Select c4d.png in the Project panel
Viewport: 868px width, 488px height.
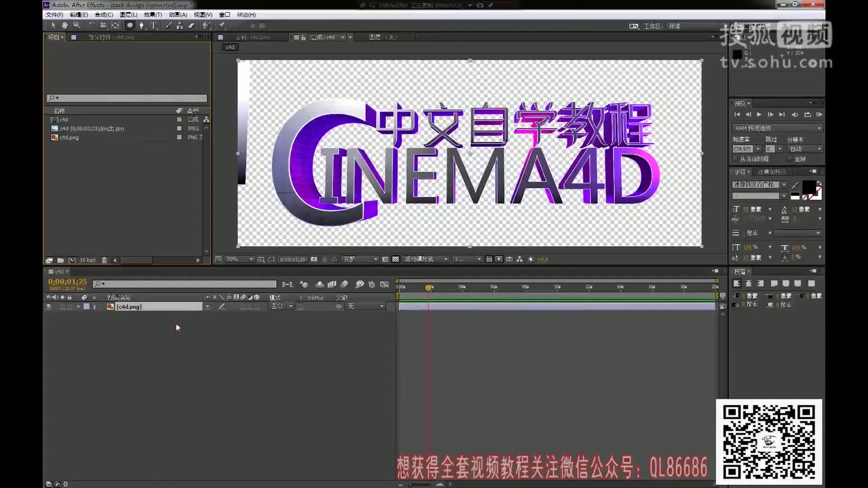point(69,137)
